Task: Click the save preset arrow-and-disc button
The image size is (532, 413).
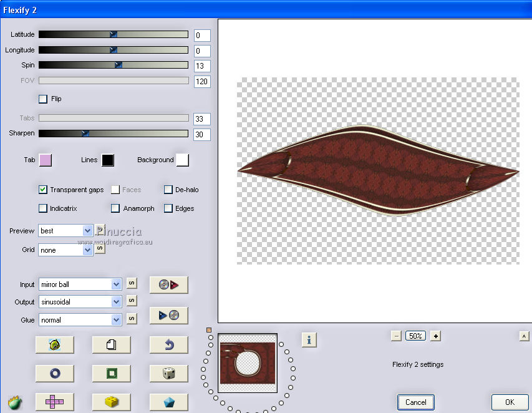Action: [168, 316]
